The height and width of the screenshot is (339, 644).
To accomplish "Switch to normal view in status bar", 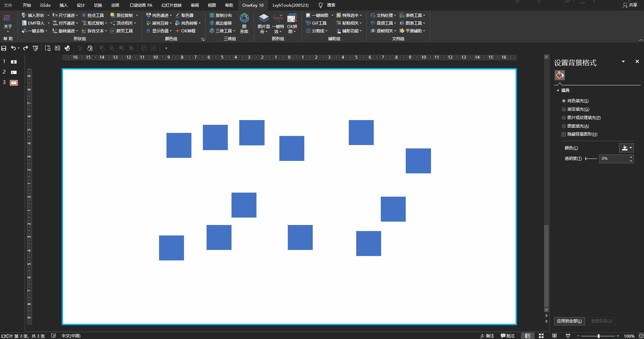I will pyautogui.click(x=528, y=336).
